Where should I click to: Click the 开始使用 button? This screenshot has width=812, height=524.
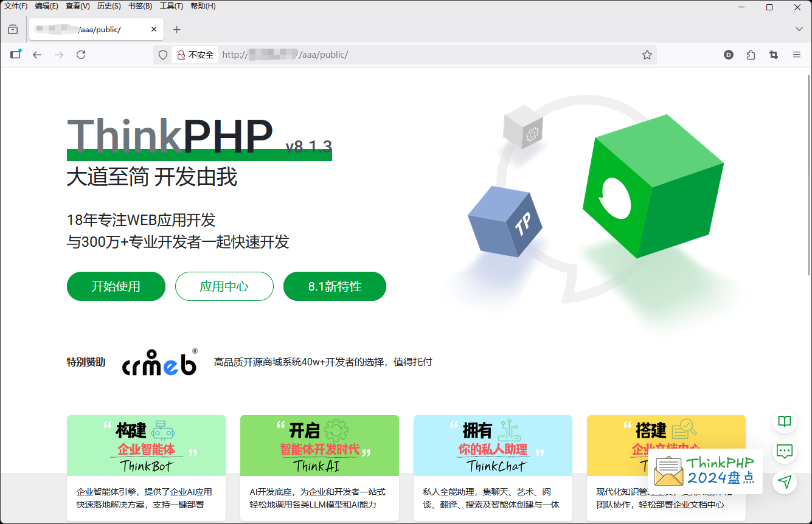[x=116, y=286]
